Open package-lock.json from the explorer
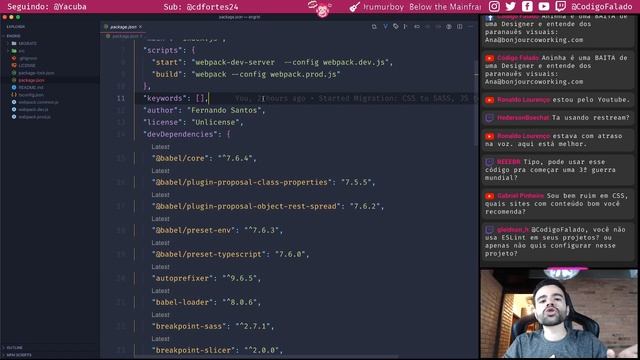The image size is (640, 360). (36, 73)
